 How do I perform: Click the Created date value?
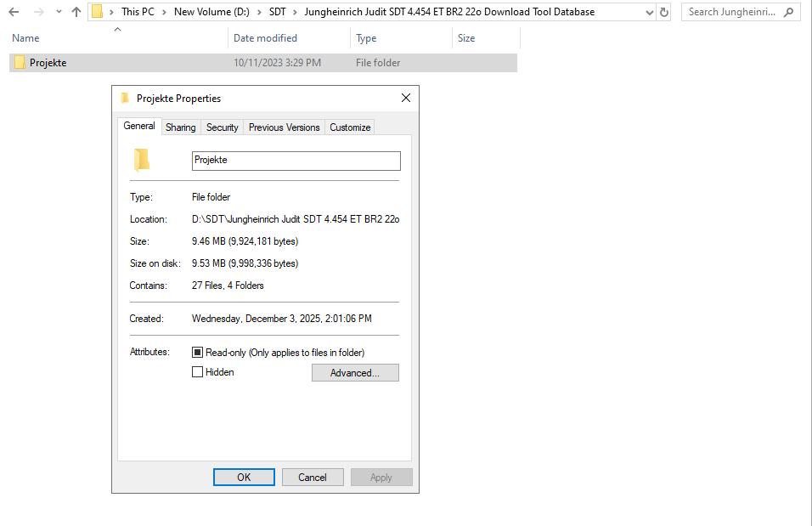click(x=282, y=319)
